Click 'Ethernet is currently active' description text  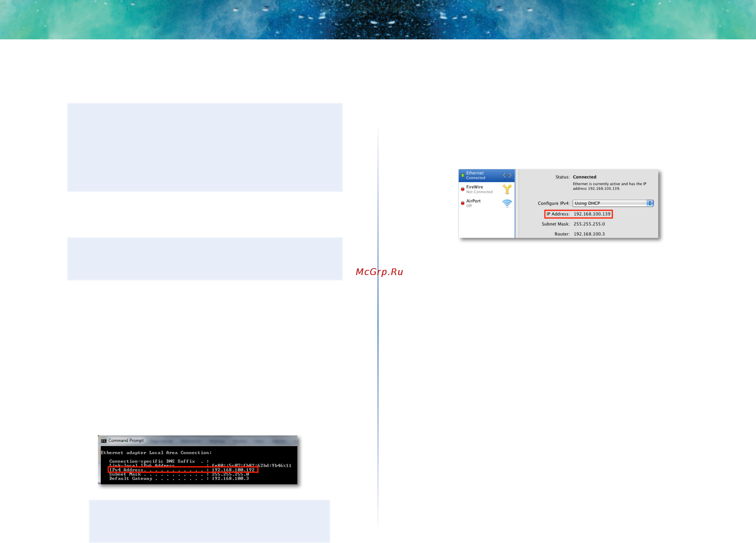pos(609,186)
